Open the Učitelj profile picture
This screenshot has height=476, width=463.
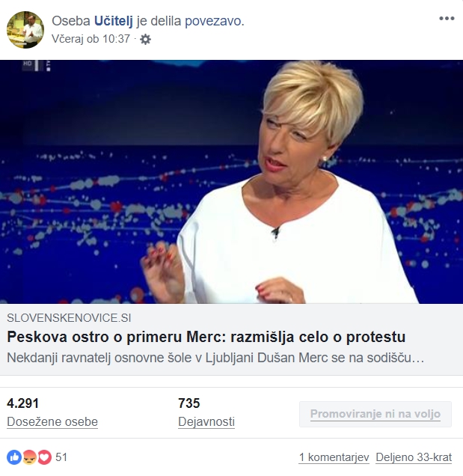[x=25, y=30]
